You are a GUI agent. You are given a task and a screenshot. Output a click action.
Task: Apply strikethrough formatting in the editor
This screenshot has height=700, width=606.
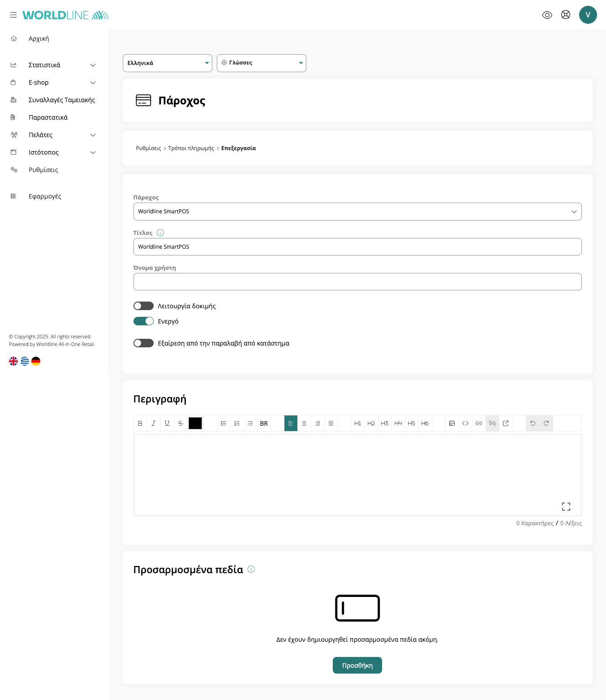pos(181,423)
